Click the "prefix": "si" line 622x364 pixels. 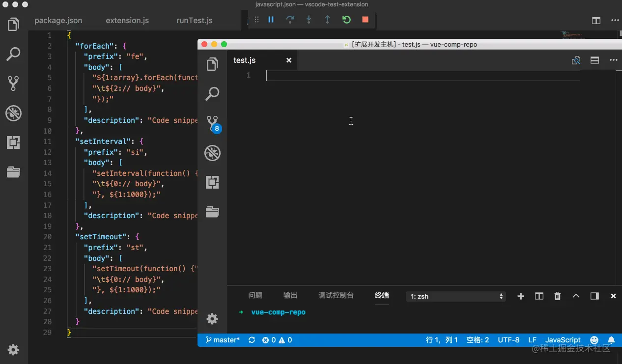click(115, 152)
